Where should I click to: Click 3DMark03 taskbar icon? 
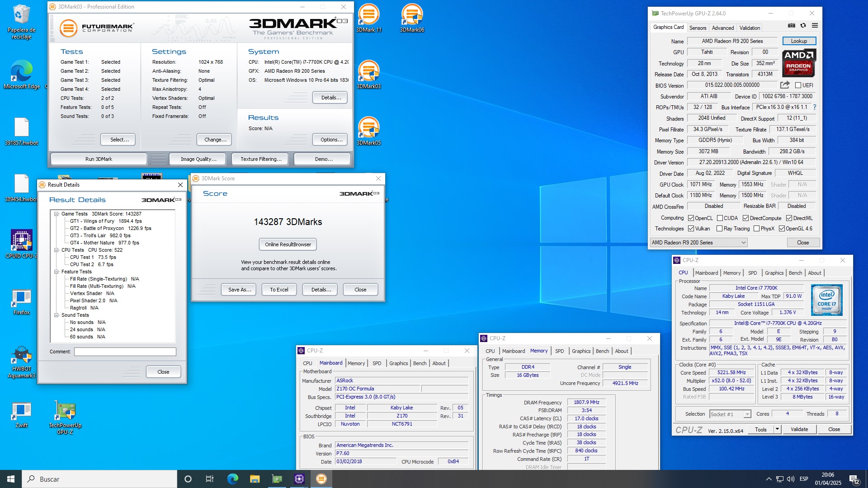321,479
